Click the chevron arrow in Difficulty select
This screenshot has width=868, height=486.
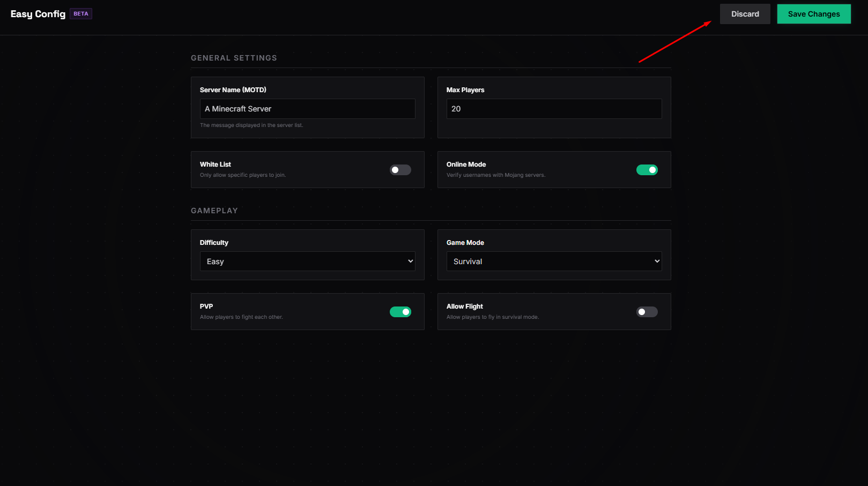click(410, 261)
